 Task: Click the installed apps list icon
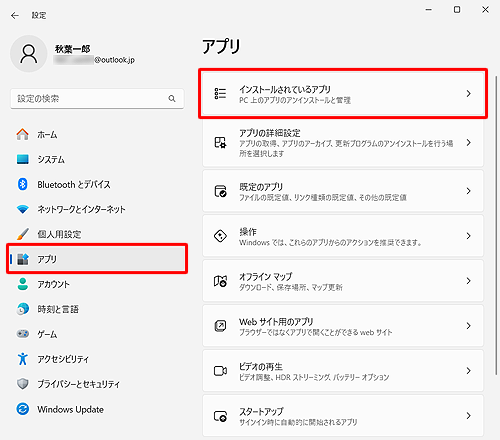[x=220, y=94]
